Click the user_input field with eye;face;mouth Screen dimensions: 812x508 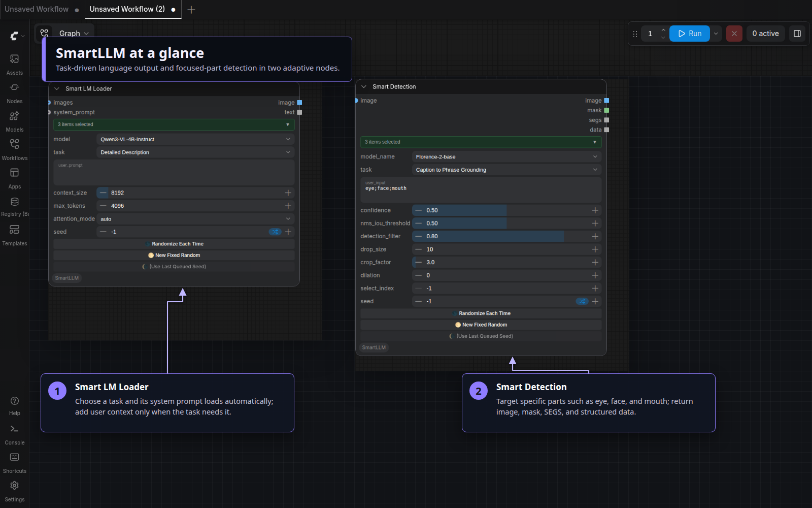(x=481, y=190)
